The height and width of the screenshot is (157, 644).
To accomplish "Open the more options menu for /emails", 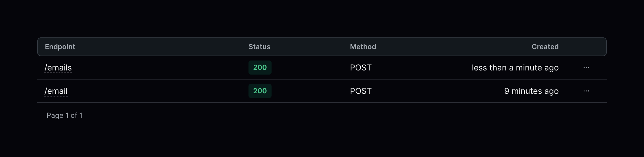I will (586, 68).
